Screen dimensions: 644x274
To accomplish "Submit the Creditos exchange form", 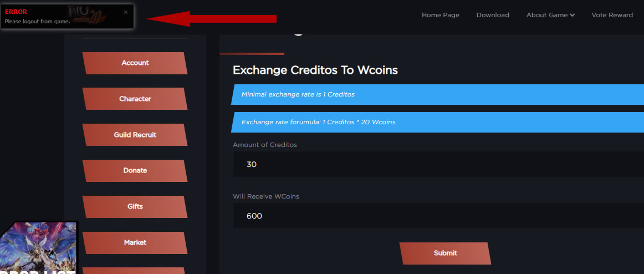I will click(445, 253).
